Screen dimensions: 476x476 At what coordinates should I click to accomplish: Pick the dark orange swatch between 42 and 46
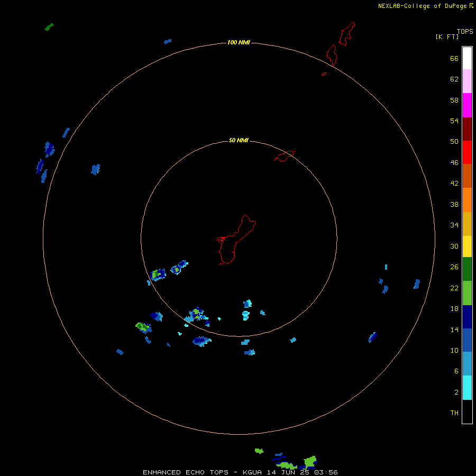(467, 176)
